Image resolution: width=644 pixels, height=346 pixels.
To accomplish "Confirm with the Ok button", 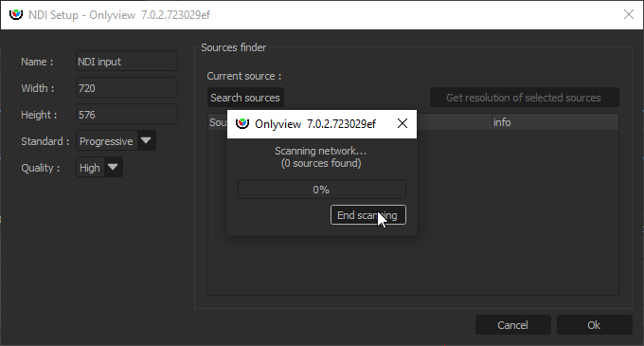I will 594,325.
